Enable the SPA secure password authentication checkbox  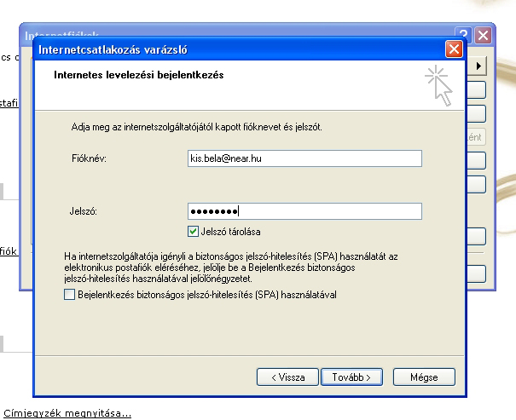tap(69, 295)
